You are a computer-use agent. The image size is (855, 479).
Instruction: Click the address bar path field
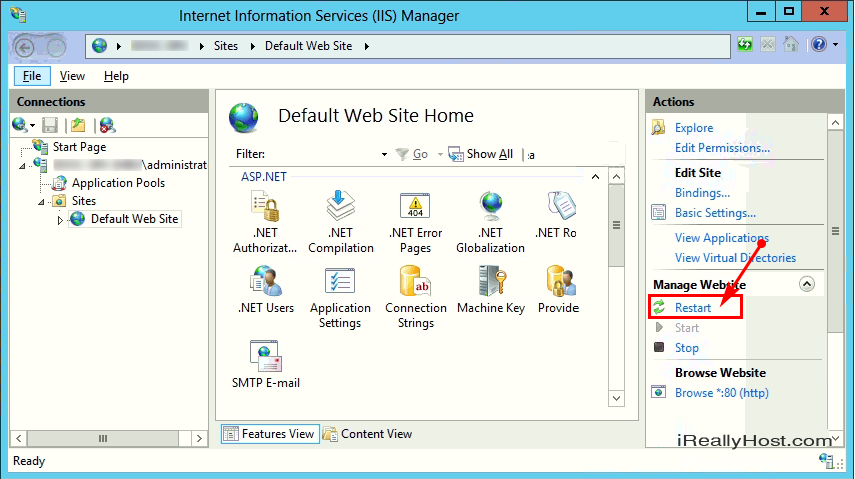click(408, 46)
